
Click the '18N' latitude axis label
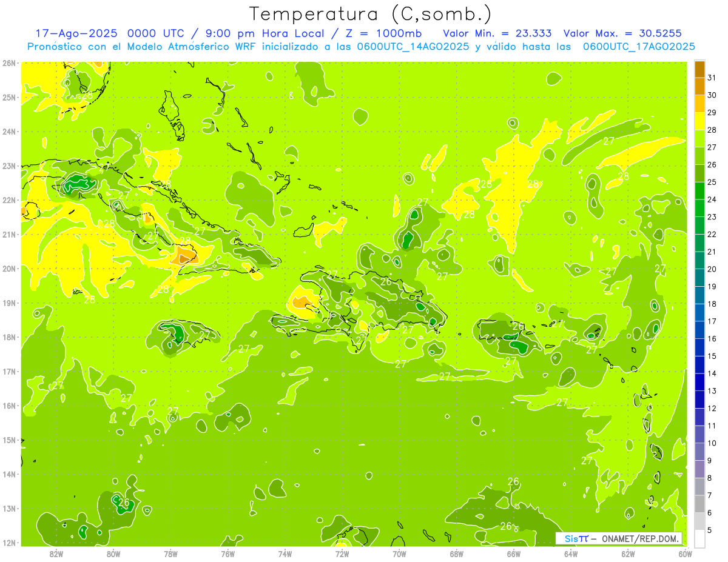pos(8,336)
